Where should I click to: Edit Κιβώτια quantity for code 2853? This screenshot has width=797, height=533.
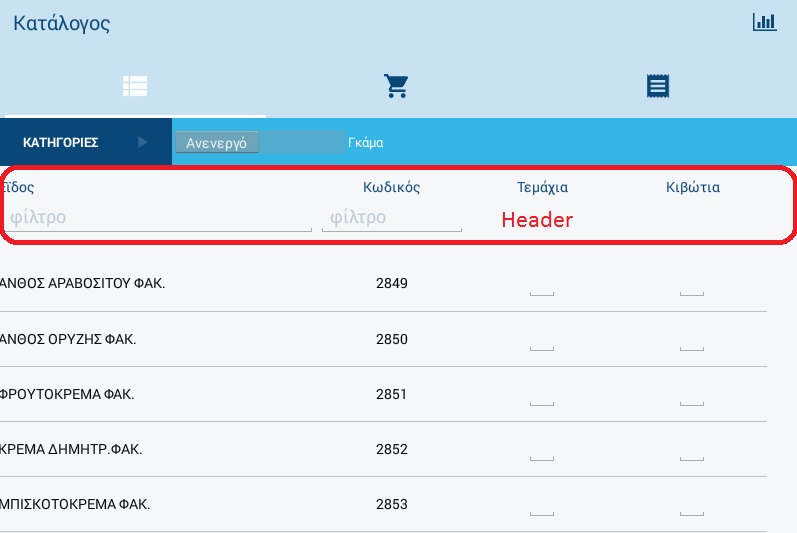692,505
